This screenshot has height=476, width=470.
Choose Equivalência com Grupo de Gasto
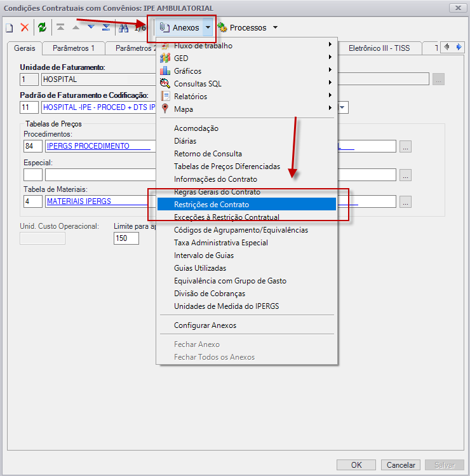246,281
